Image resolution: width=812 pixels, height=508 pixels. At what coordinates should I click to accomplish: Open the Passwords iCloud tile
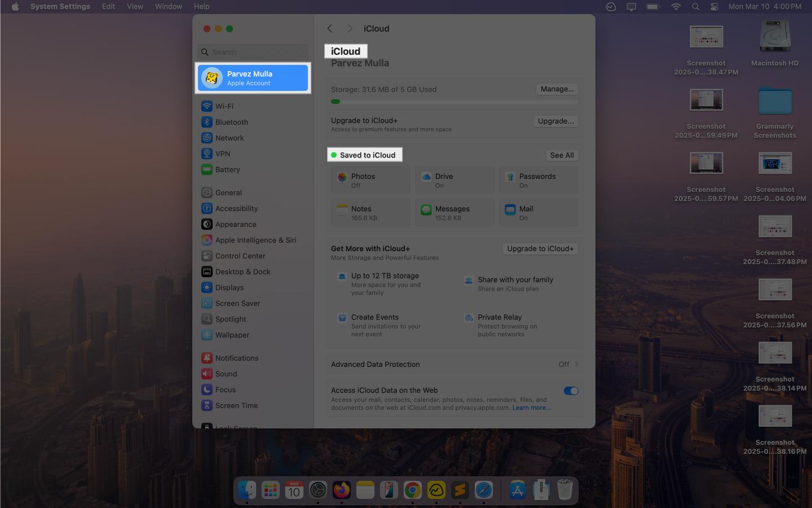539,180
